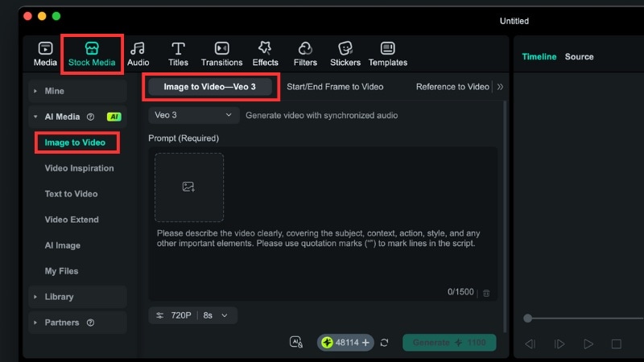Open the Filters tab
Screen dimensions: 644x362
pos(305,54)
